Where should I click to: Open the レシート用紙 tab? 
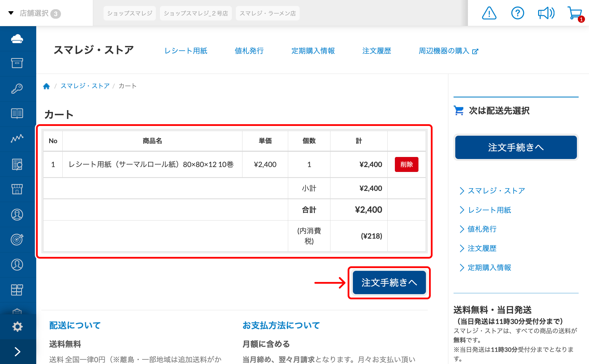click(x=186, y=51)
